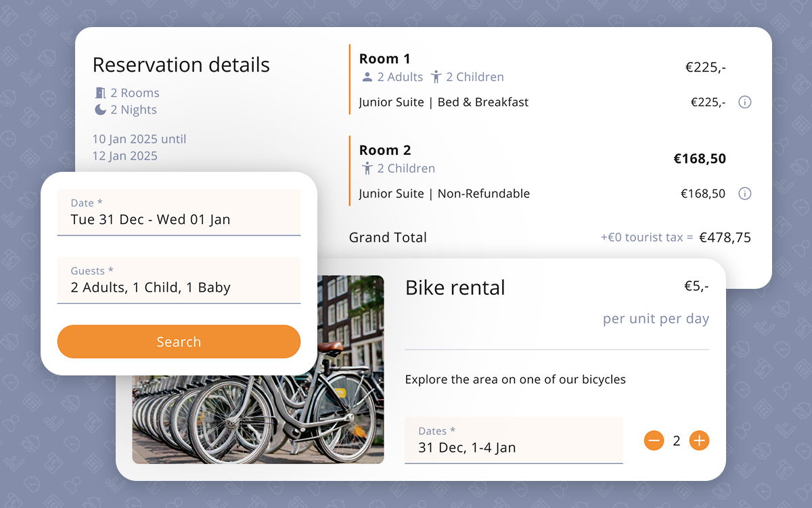The image size is (812, 508).
Task: Click the Grand Total amount €478,75
Action: pyautogui.click(x=725, y=237)
